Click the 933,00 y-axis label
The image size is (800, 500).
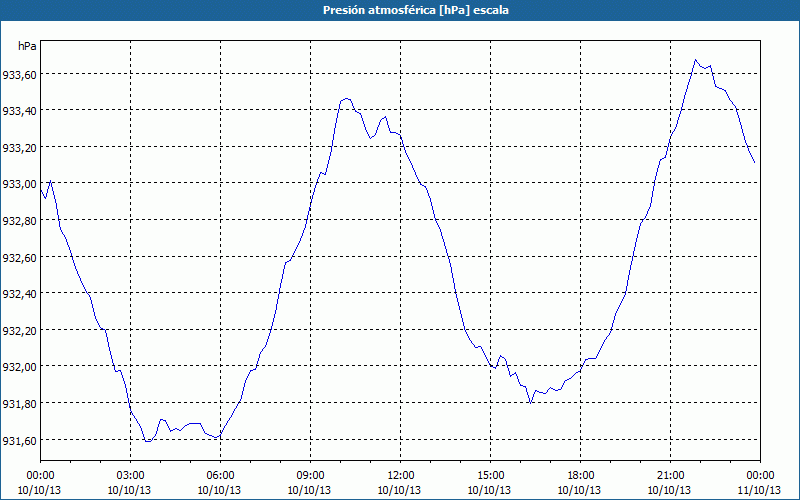[19, 184]
